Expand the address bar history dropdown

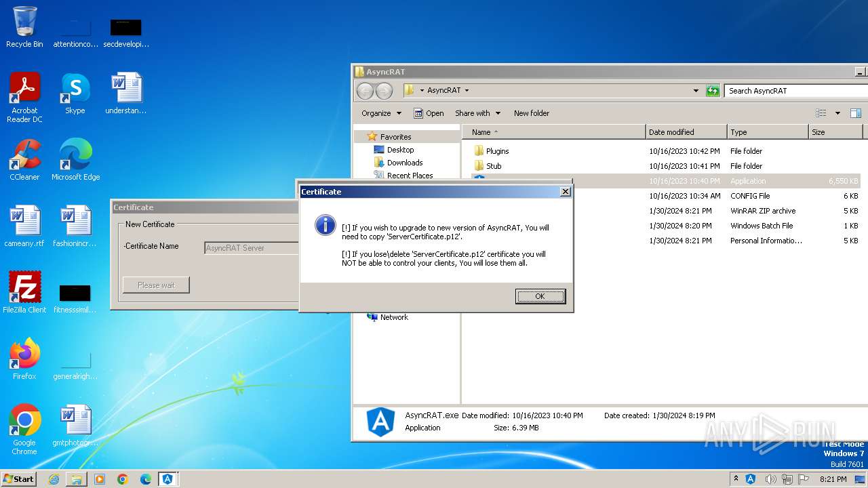[696, 90]
